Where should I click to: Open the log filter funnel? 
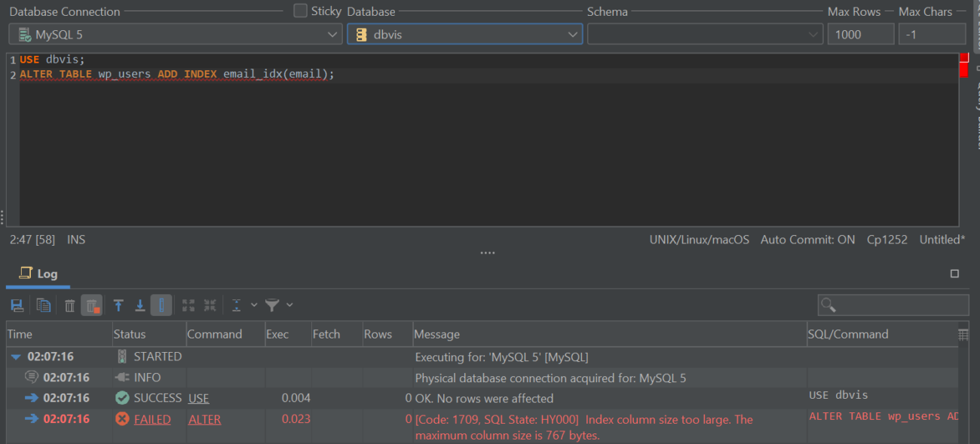[271, 305]
